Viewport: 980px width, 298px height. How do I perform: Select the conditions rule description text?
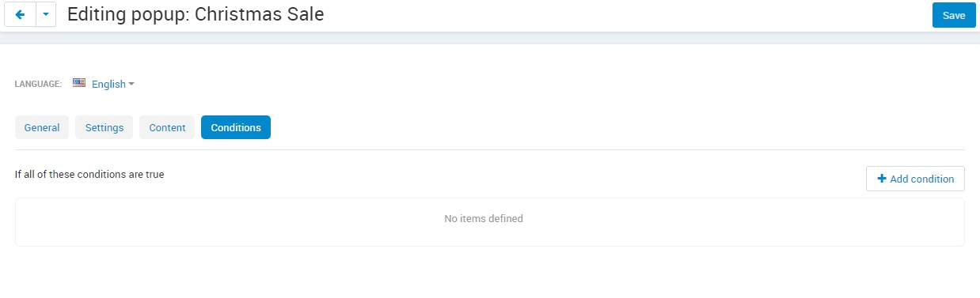[x=89, y=174]
